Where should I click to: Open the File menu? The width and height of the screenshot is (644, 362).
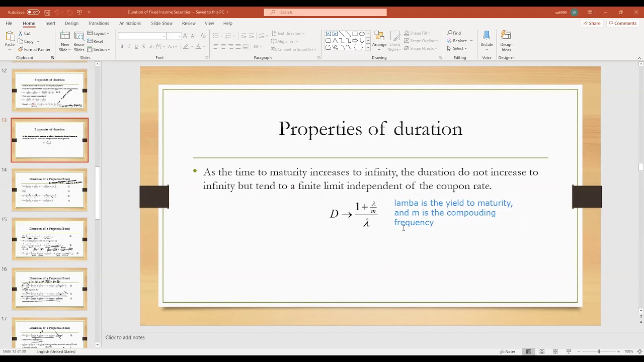click(x=9, y=23)
